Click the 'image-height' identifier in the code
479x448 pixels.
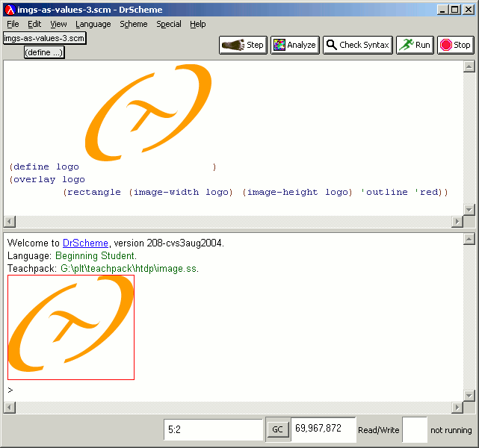pyautogui.click(x=282, y=192)
